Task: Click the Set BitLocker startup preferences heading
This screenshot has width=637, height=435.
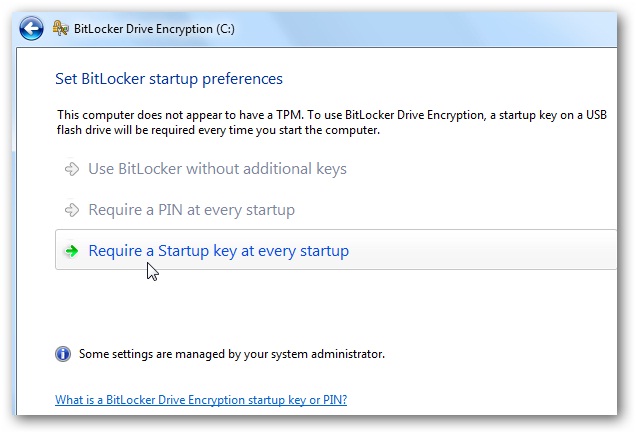Action: (169, 79)
